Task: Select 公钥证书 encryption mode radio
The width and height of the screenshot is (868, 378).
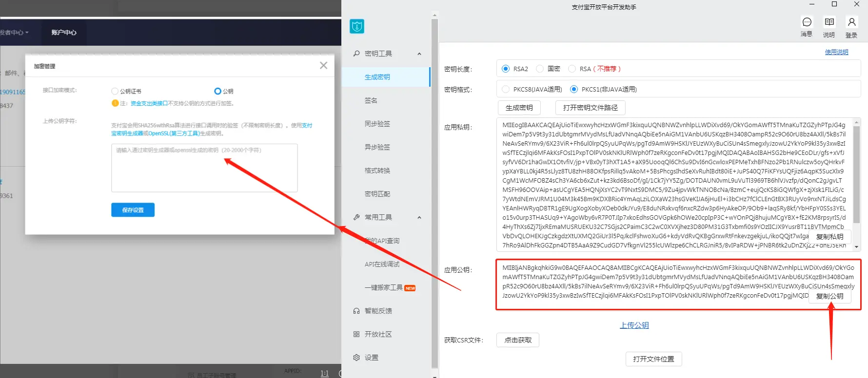Action: click(x=115, y=91)
